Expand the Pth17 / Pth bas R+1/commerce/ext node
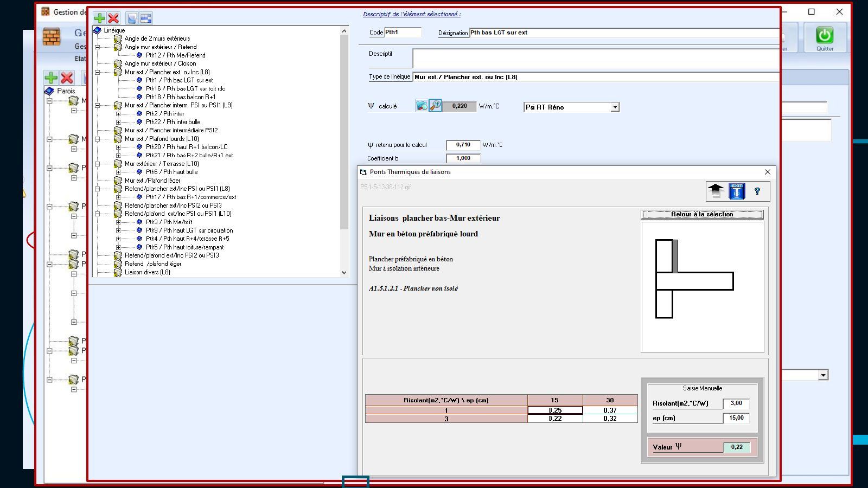This screenshot has width=868, height=488. 118,197
